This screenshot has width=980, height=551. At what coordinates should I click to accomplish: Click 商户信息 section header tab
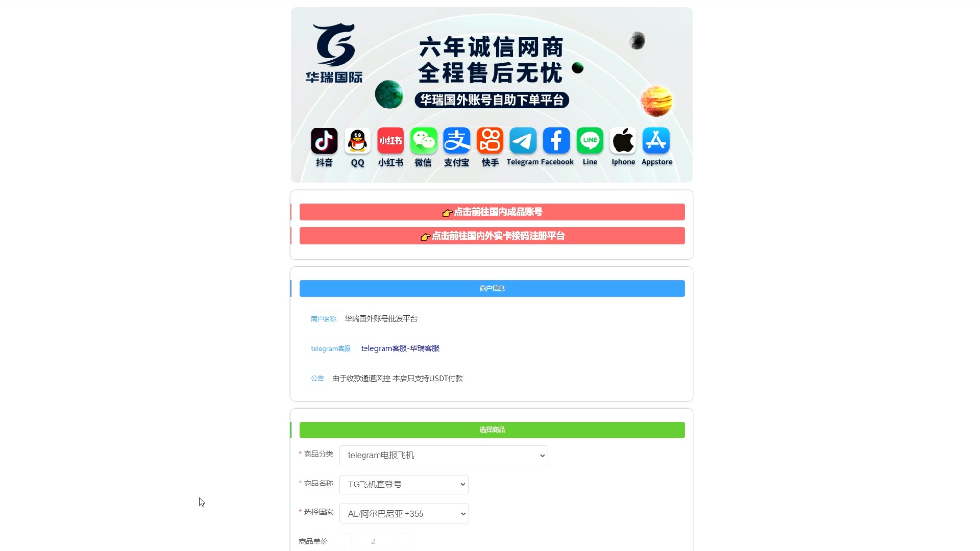tap(492, 289)
